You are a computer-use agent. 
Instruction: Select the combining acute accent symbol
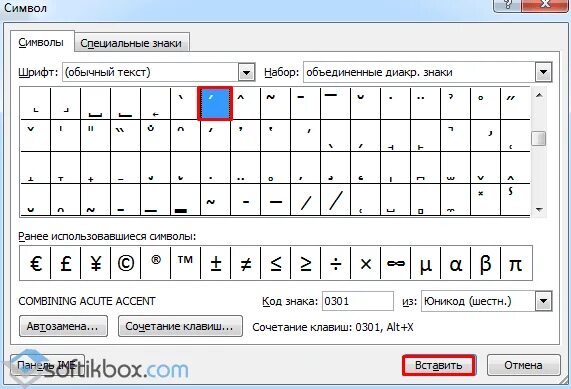point(215,103)
